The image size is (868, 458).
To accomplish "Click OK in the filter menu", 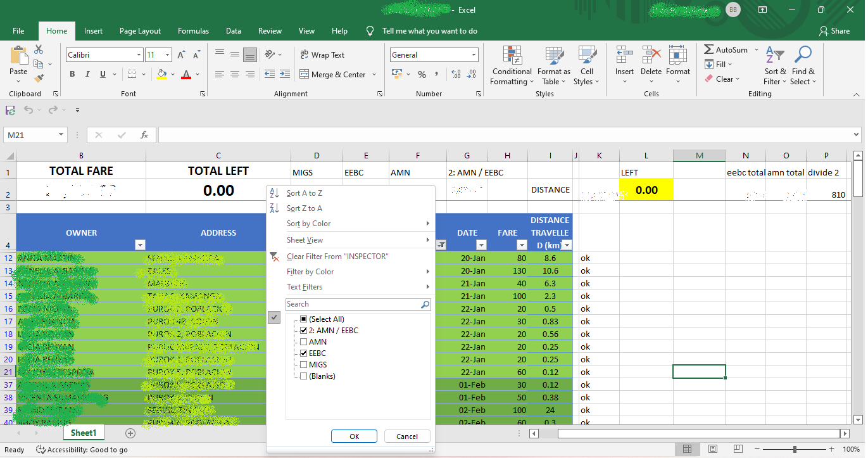I will point(354,436).
